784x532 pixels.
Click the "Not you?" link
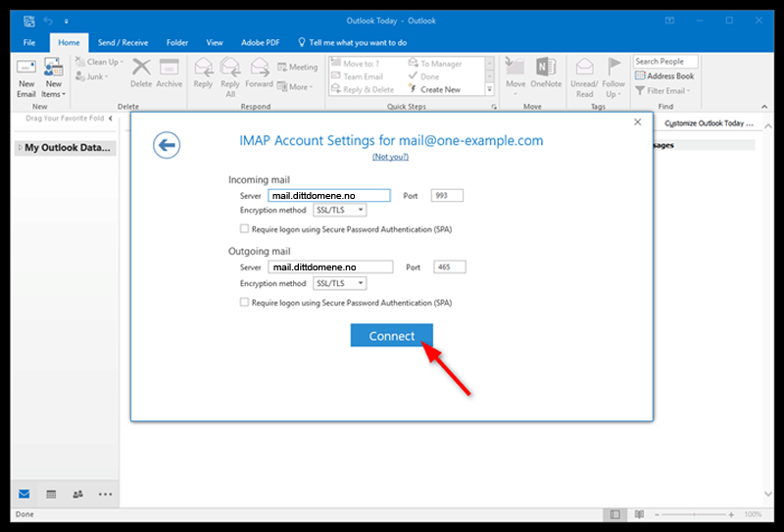391,157
